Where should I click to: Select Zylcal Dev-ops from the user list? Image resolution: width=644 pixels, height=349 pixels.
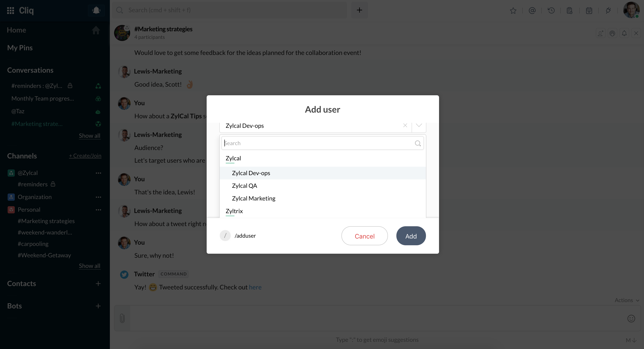tap(251, 173)
